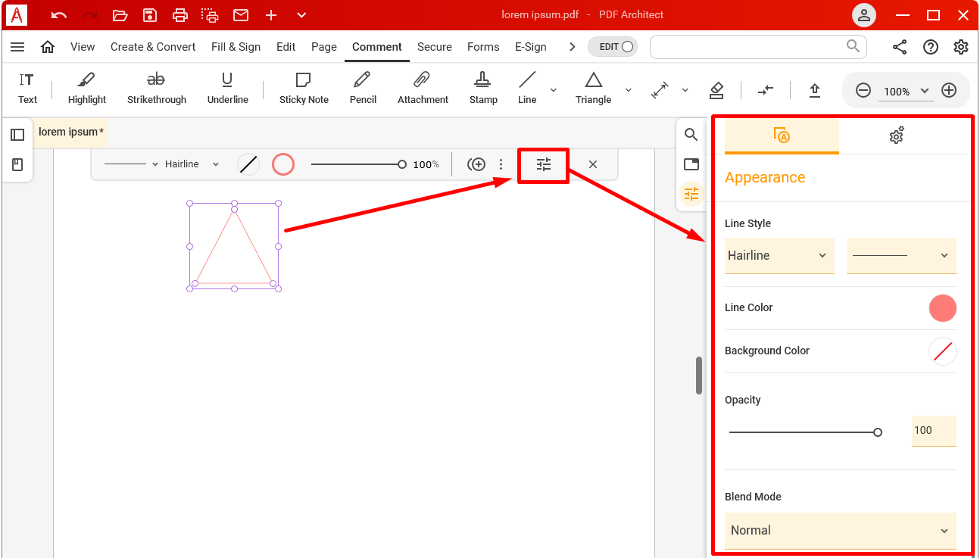
Task: Select the Text comment tool
Action: click(28, 89)
